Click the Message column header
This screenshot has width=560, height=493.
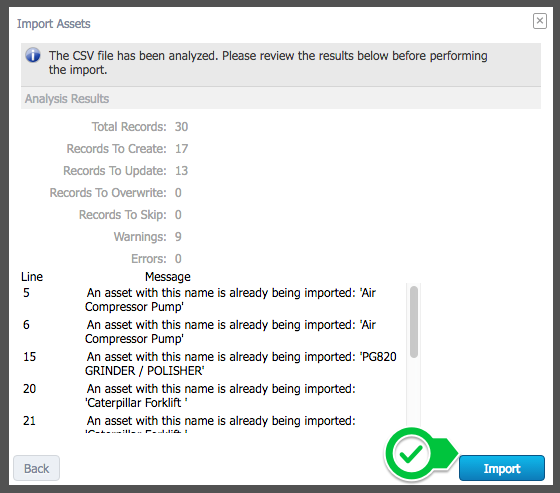(x=168, y=277)
